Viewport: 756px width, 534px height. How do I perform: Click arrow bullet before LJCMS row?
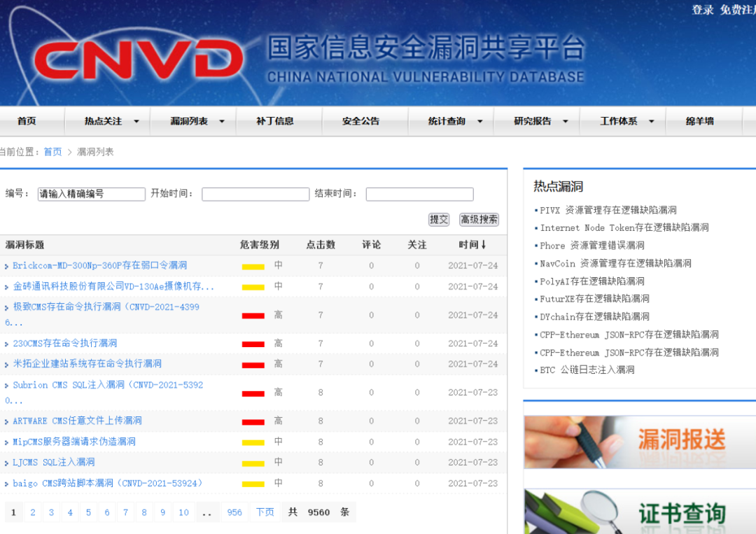point(7,463)
